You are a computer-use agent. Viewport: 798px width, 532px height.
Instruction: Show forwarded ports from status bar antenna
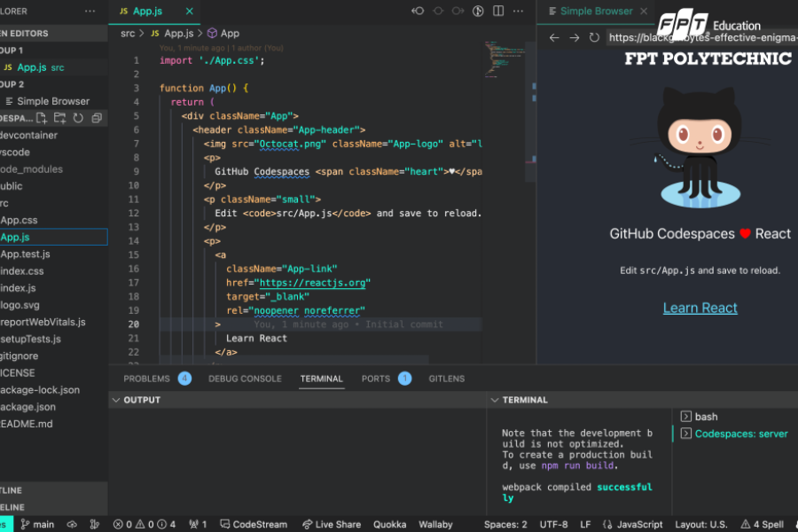(198, 524)
